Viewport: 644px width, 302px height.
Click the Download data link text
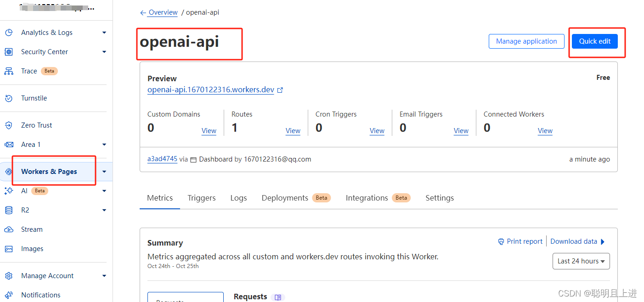(574, 241)
